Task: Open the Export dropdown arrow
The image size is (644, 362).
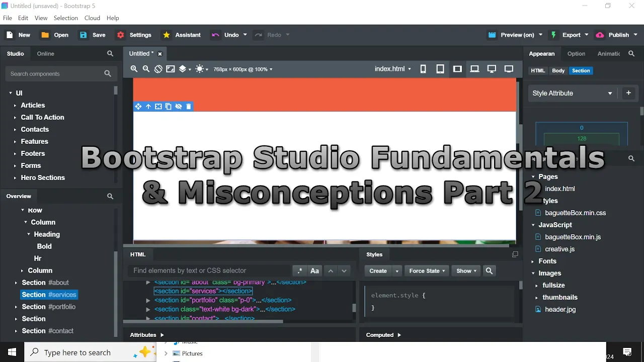Action: [x=587, y=35]
